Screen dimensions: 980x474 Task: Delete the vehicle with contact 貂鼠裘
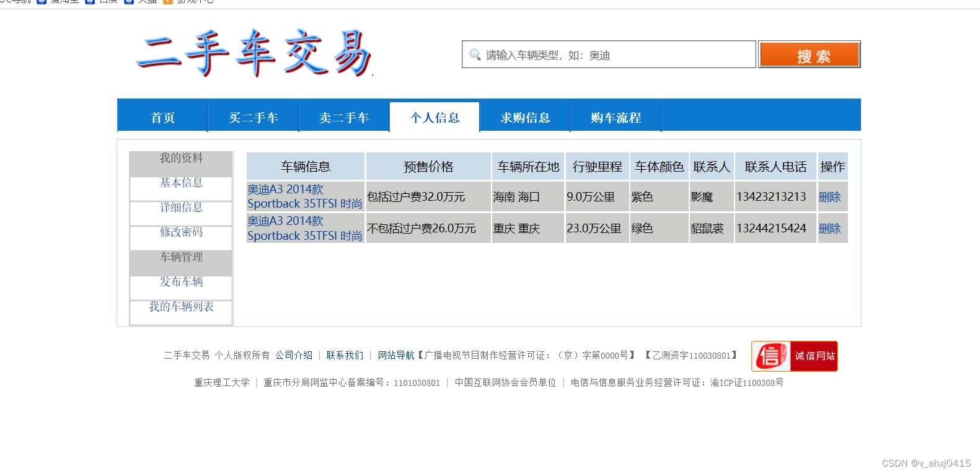pyautogui.click(x=829, y=228)
